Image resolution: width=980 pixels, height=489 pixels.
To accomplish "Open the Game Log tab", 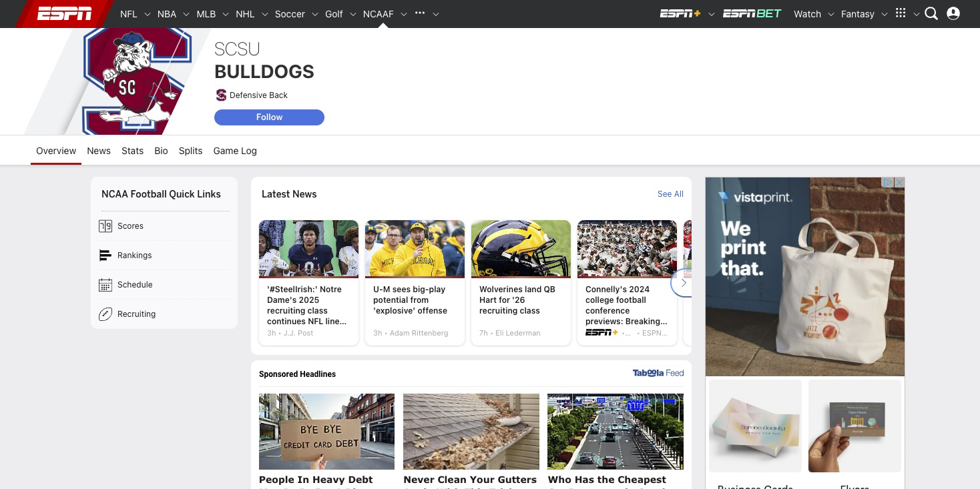I will 235,151.
